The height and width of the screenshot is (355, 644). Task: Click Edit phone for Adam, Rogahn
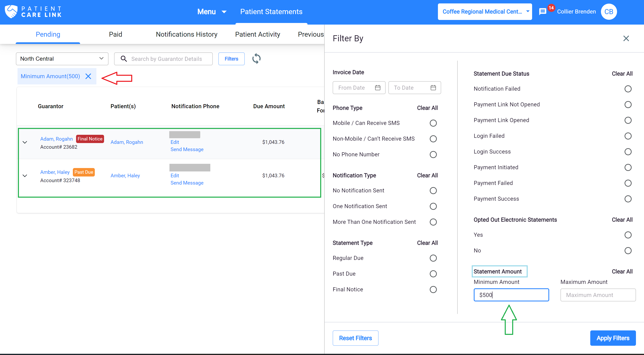(x=174, y=142)
